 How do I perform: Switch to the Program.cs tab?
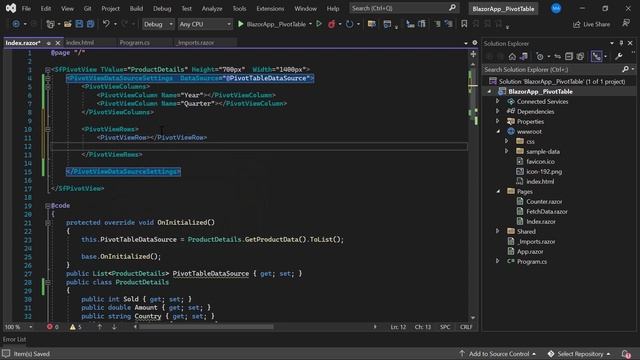135,42
